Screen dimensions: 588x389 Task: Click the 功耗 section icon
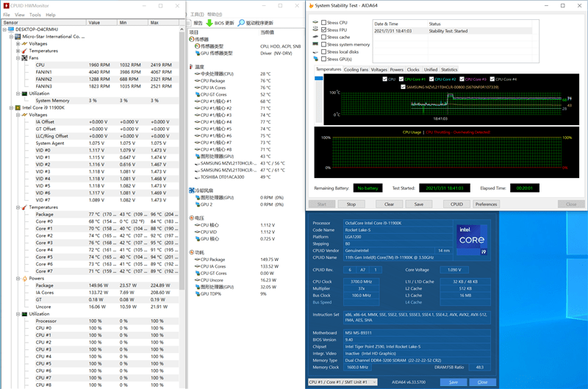[x=192, y=252]
